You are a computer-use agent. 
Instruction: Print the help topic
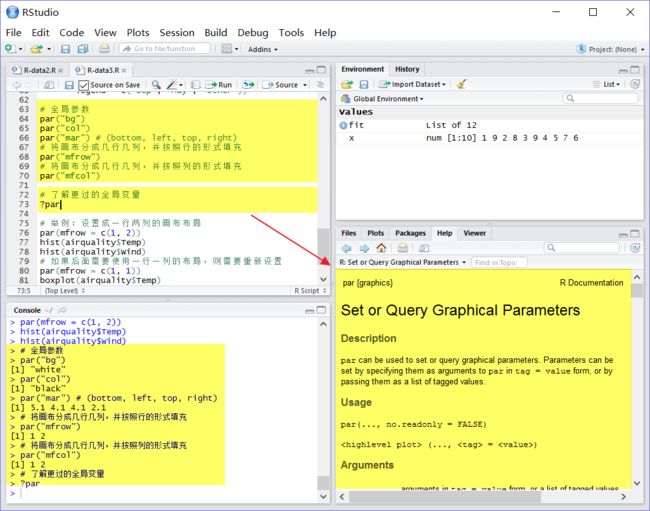[403, 248]
